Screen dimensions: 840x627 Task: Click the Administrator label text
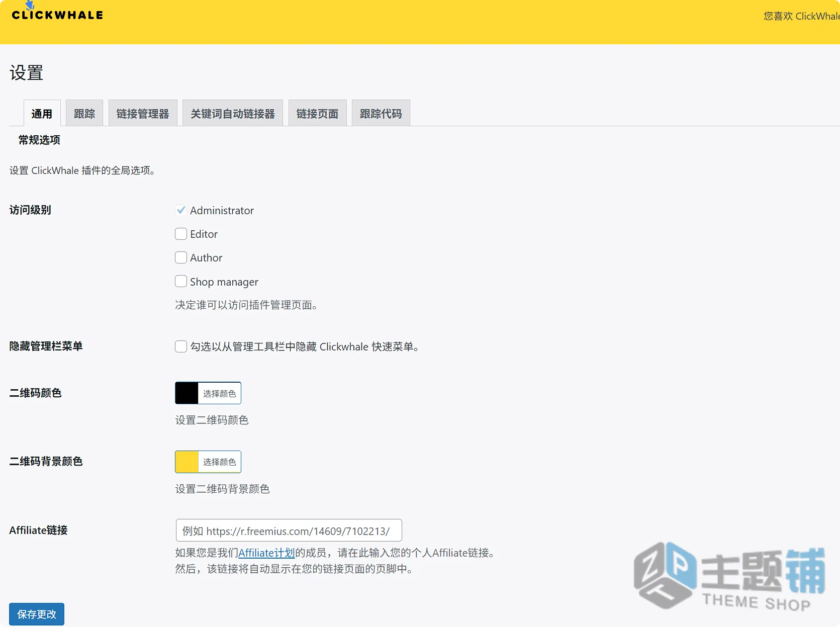point(222,210)
